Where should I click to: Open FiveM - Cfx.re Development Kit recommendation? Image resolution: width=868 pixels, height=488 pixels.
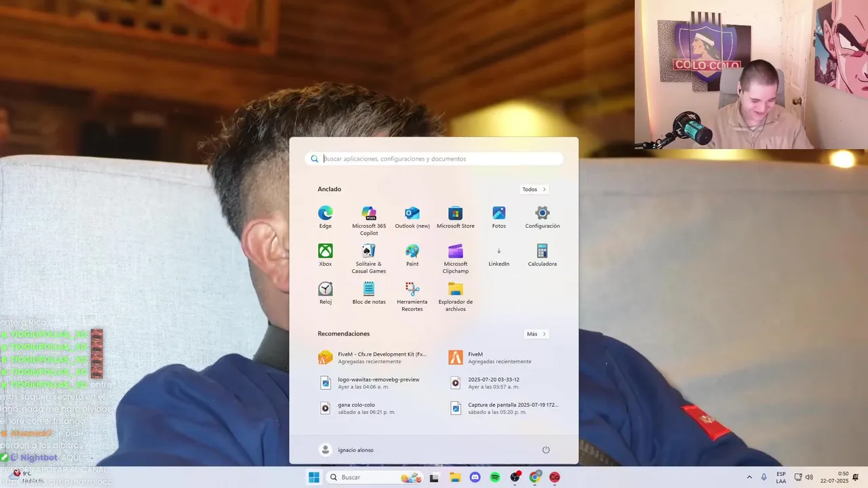[x=373, y=357]
